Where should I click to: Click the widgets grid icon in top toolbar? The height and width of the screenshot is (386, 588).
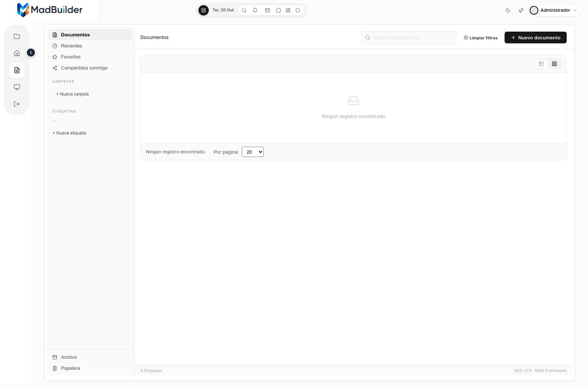pos(288,10)
